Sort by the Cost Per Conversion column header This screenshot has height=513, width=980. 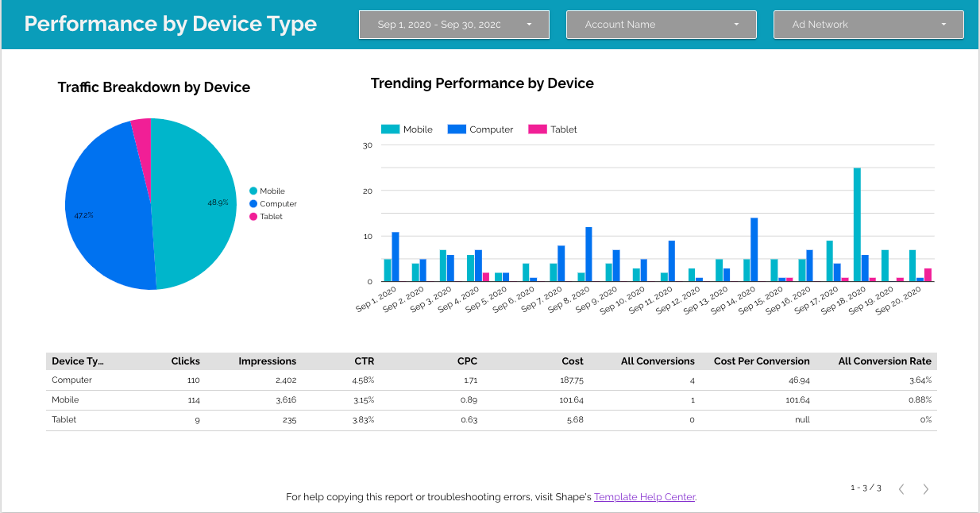click(x=761, y=361)
